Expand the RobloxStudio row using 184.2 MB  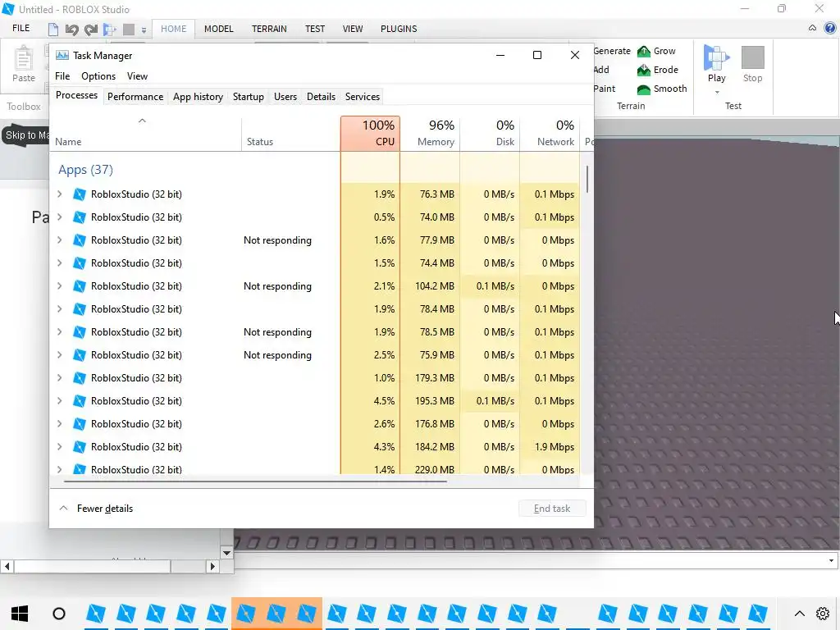(x=59, y=447)
